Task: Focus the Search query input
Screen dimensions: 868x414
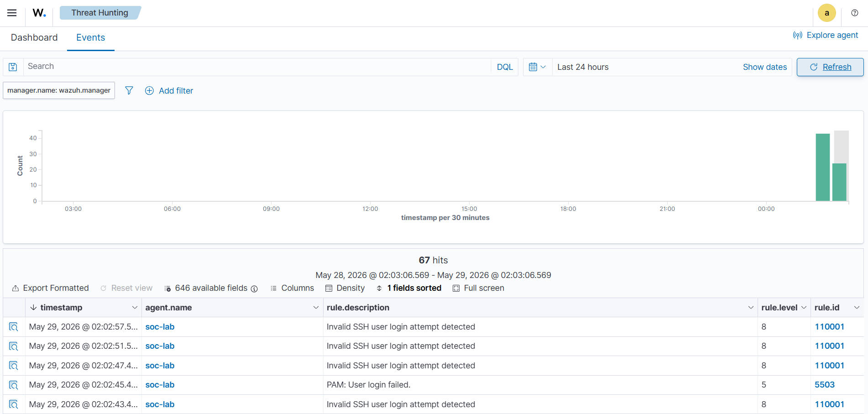Action: [x=257, y=67]
